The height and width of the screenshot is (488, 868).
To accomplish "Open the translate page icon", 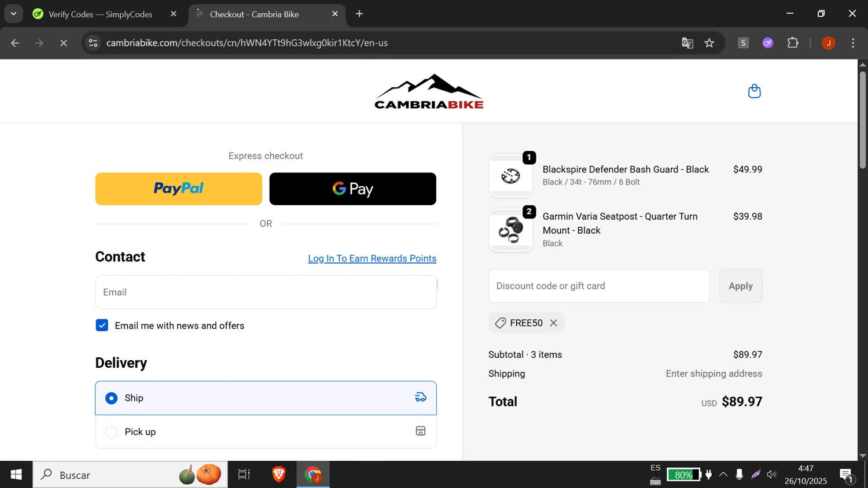I will (687, 43).
